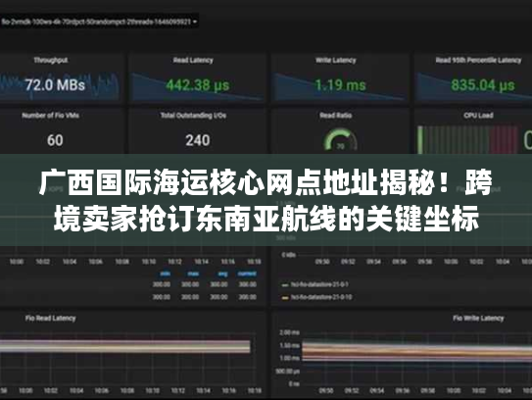Click the 1.19 ms write latency value

point(340,84)
